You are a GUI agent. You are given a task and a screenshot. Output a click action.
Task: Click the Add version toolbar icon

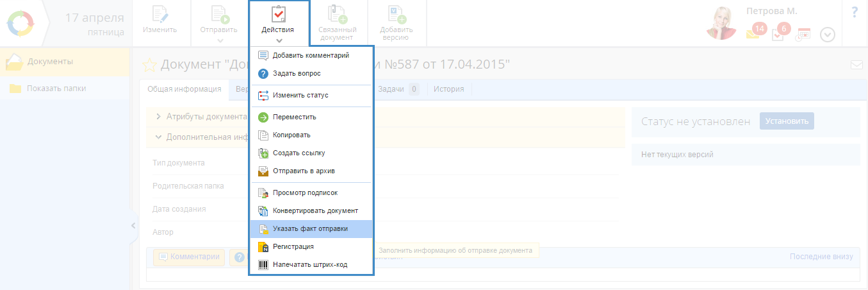point(396,22)
